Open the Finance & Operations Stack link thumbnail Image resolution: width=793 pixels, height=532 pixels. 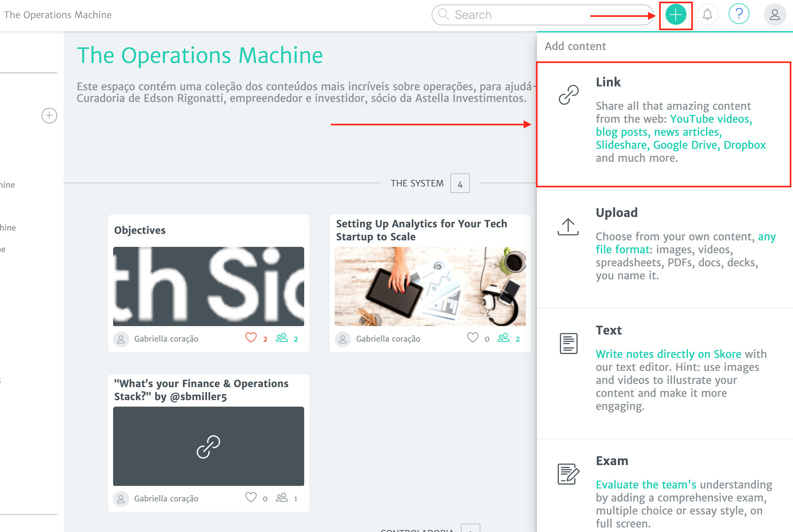pos(208,446)
